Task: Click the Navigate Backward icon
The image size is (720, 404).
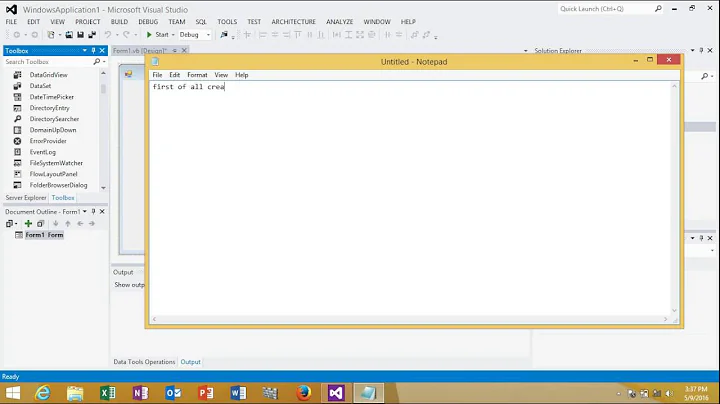Action: (x=17, y=35)
